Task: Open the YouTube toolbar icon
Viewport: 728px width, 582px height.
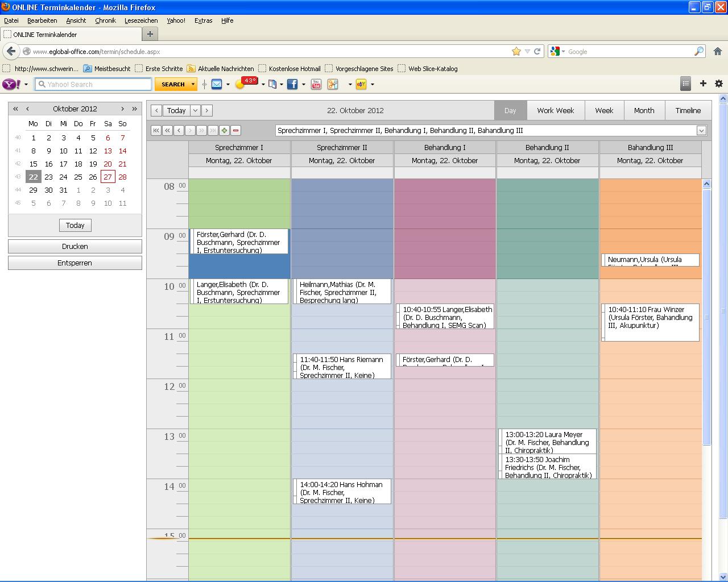Action: 316,84
